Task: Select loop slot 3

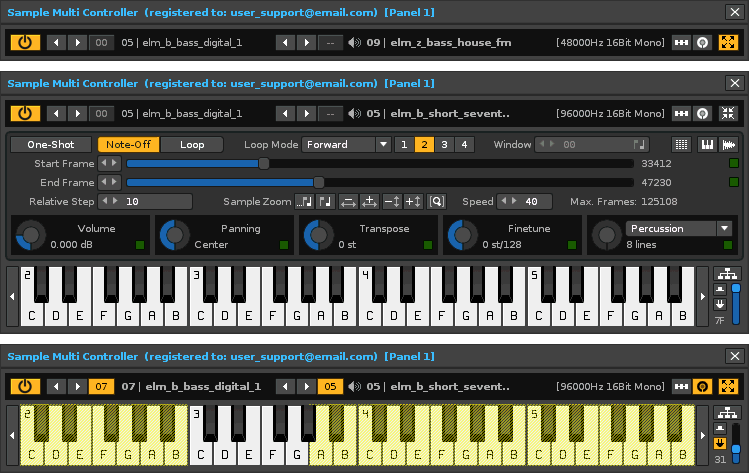Action: click(x=444, y=144)
